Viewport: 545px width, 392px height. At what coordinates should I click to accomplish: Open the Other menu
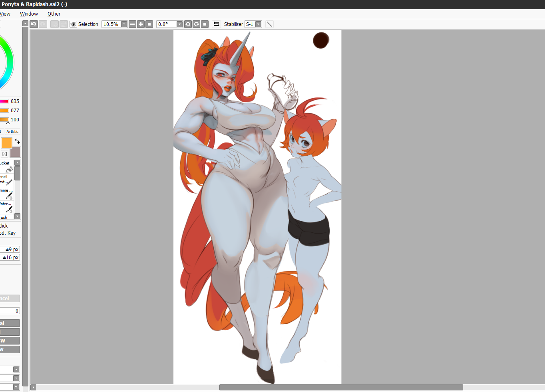coord(54,14)
